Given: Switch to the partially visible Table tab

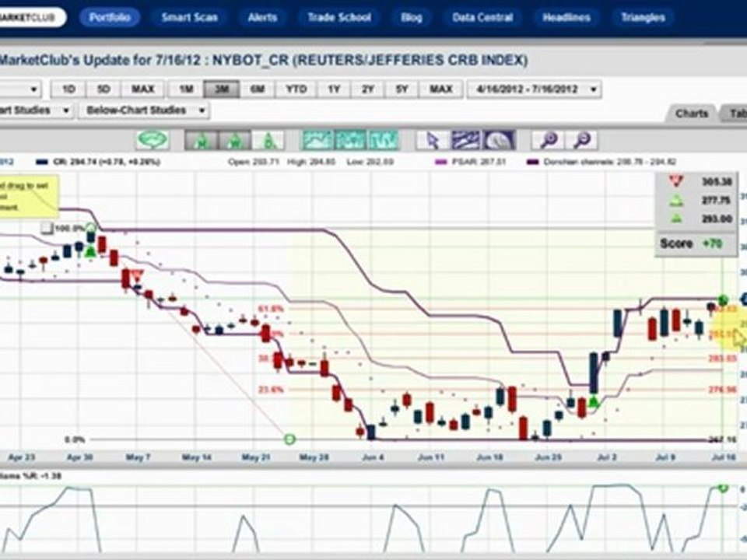Looking at the screenshot, I should tap(734, 114).
